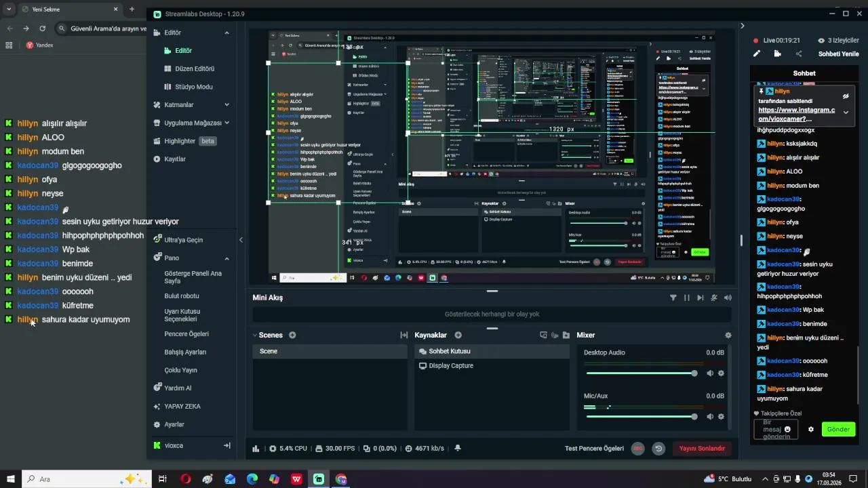Image resolution: width=868 pixels, height=488 pixels.
Task: Expand the Katmanlar section
Action: tap(226, 105)
